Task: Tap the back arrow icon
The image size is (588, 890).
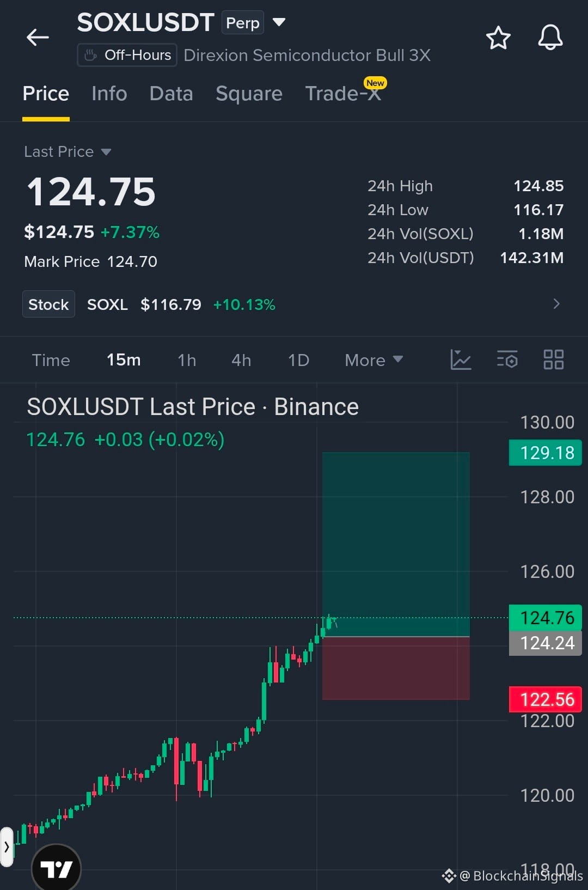Action: click(38, 38)
